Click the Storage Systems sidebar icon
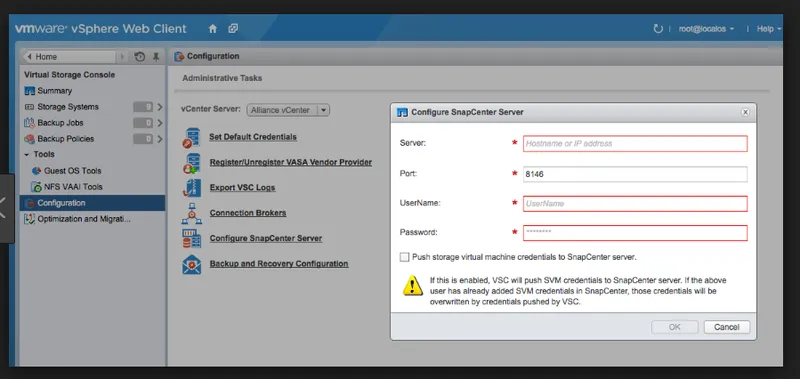Viewport: 800px width, 379px height. coord(29,107)
